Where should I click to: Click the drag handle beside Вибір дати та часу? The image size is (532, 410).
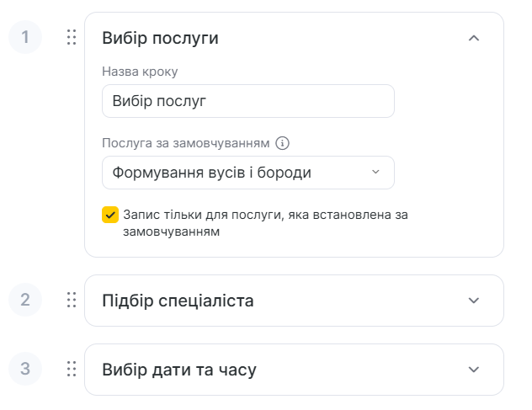tap(72, 369)
